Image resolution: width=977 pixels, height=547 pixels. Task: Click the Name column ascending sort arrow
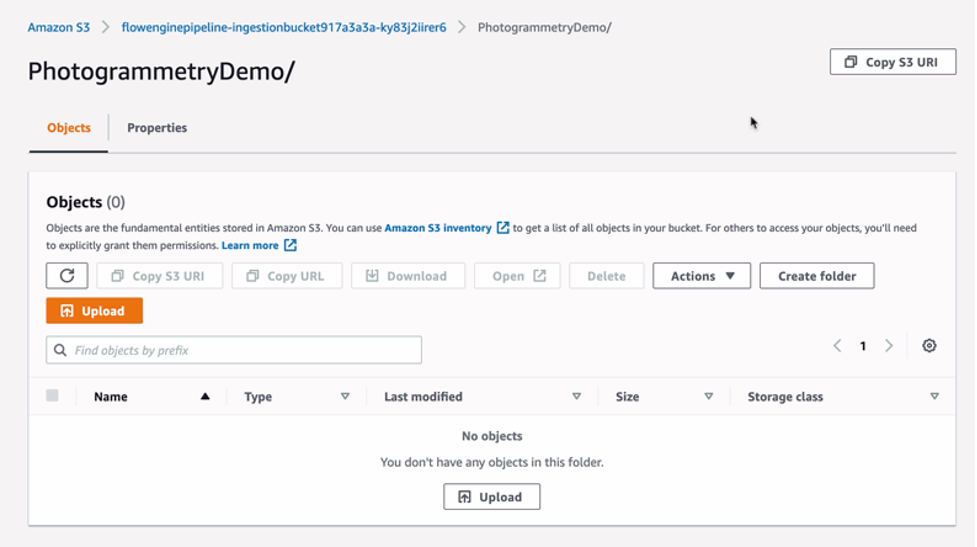click(205, 396)
